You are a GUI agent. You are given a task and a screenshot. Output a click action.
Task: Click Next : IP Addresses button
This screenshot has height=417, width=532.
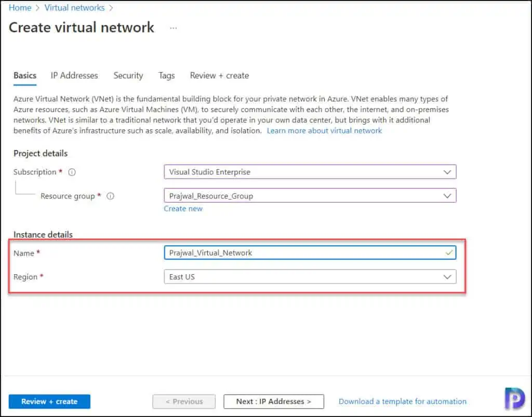coord(274,401)
